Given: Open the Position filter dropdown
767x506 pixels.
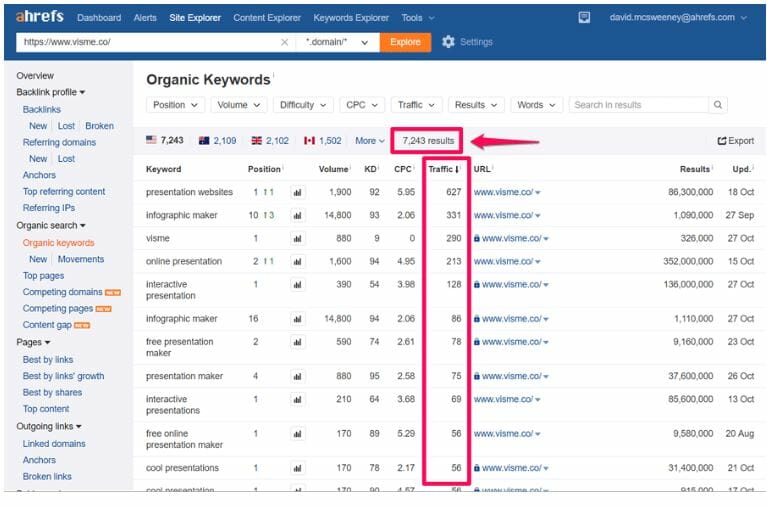Looking at the screenshot, I should click(x=175, y=105).
